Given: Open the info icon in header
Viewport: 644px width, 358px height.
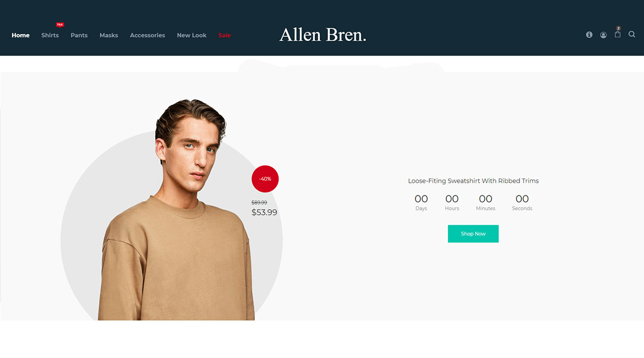Looking at the screenshot, I should 589,35.
